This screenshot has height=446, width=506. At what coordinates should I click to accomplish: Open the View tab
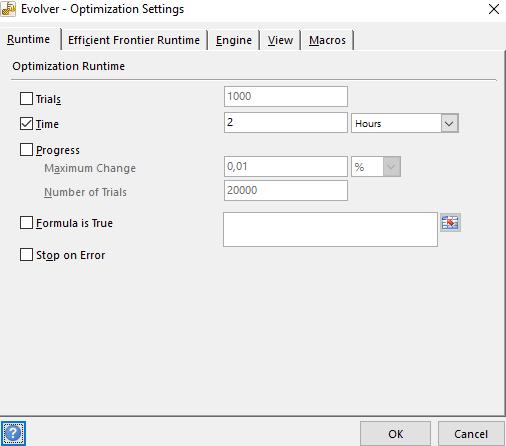280,40
